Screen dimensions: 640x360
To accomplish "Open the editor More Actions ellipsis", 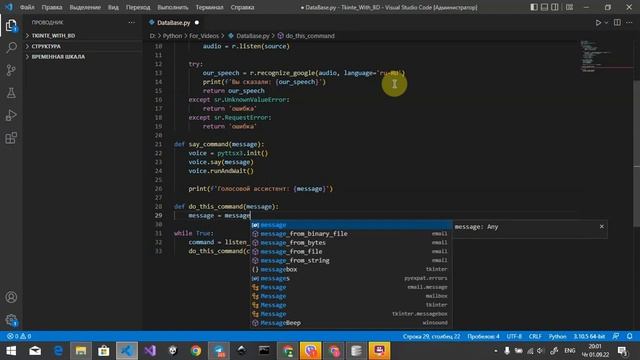I will click(x=629, y=22).
